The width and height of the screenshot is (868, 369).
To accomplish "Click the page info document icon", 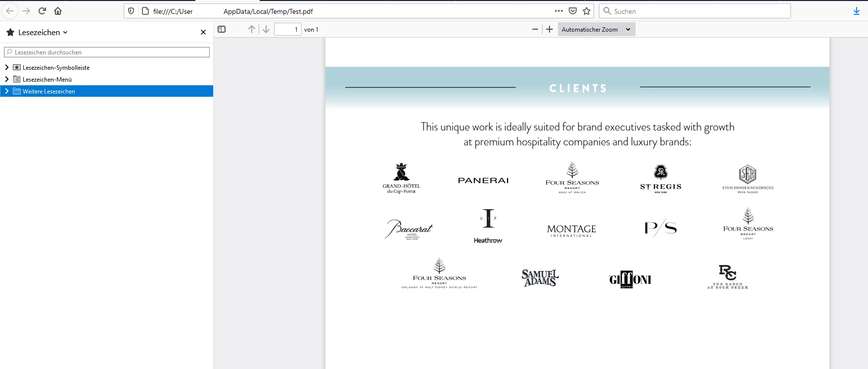I will point(145,11).
